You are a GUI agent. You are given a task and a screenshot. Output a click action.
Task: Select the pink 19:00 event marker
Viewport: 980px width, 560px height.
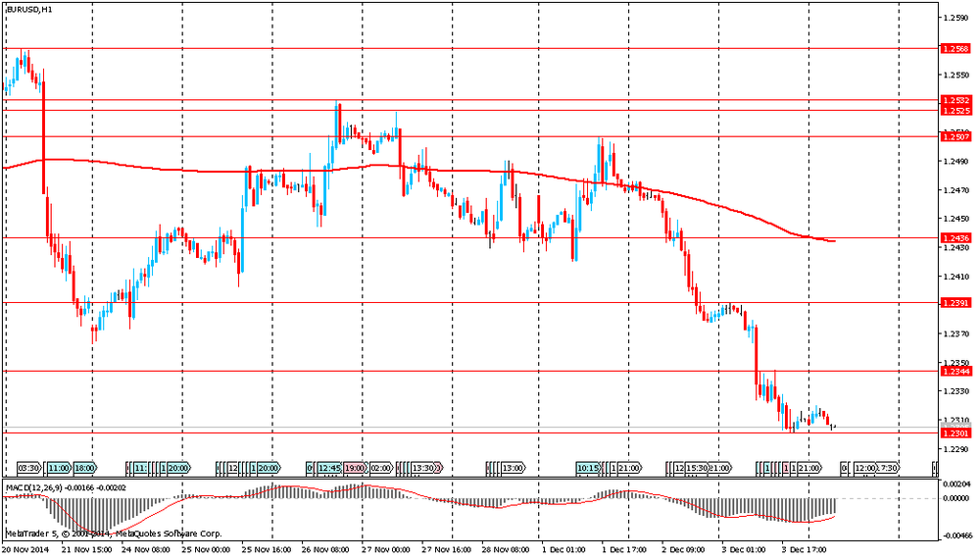point(355,468)
